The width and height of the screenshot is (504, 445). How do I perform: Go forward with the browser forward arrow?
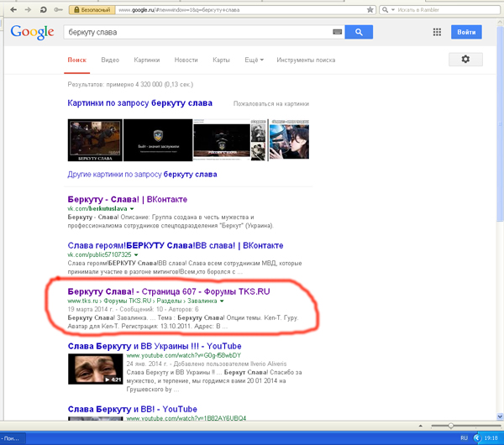(28, 9)
